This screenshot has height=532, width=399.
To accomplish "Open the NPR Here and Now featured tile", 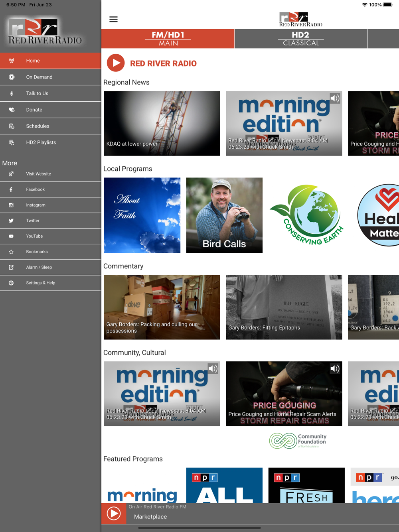I will (x=375, y=485).
